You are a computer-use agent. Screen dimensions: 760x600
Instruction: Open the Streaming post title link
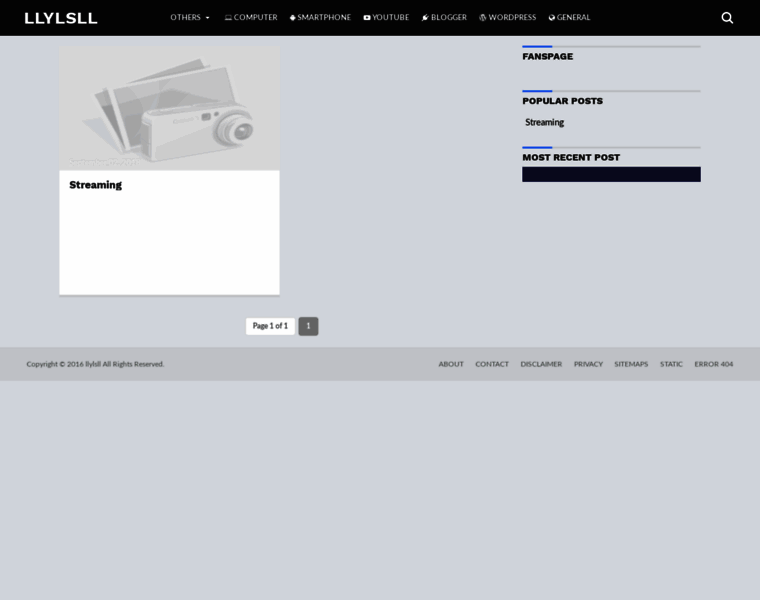95,185
